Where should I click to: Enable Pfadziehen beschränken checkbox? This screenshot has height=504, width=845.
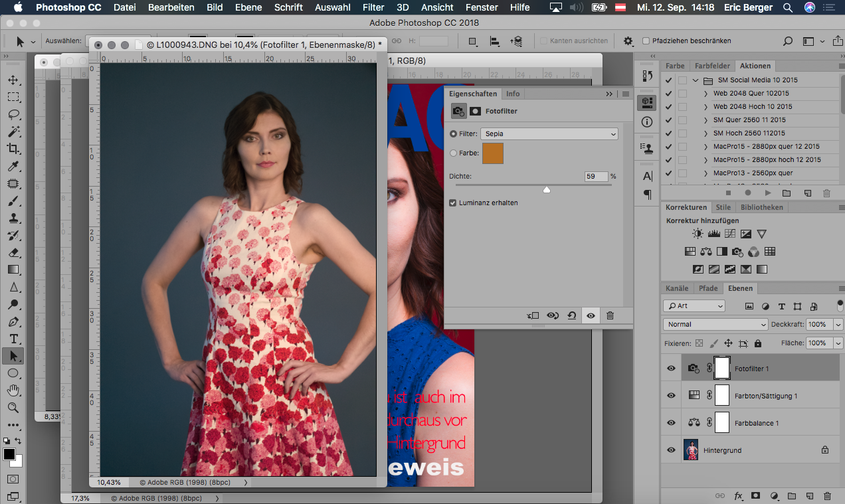point(646,41)
